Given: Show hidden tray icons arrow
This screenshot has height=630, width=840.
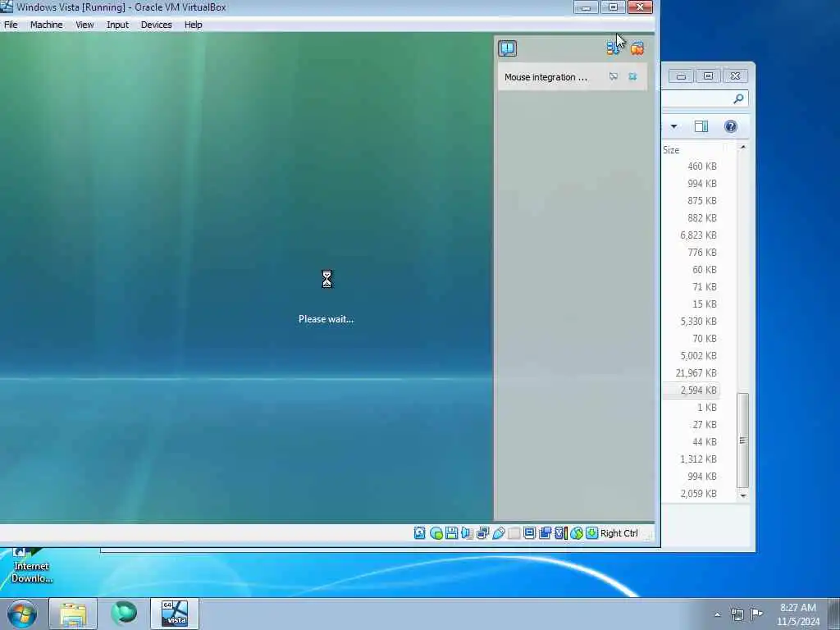Looking at the screenshot, I should coord(717,614).
